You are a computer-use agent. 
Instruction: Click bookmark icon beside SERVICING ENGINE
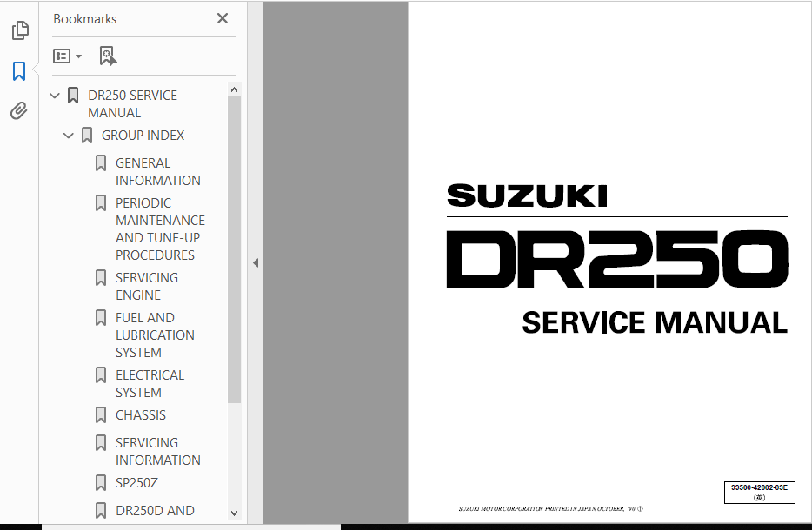(101, 278)
